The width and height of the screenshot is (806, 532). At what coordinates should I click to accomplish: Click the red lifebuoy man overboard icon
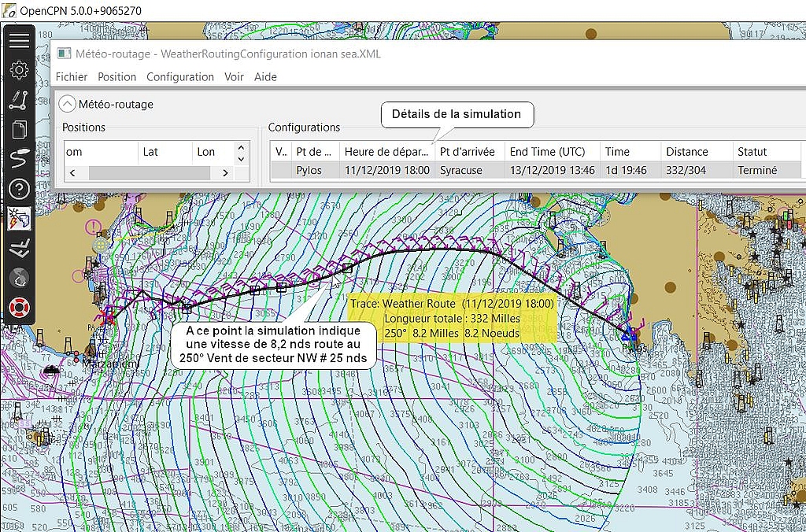(19, 306)
